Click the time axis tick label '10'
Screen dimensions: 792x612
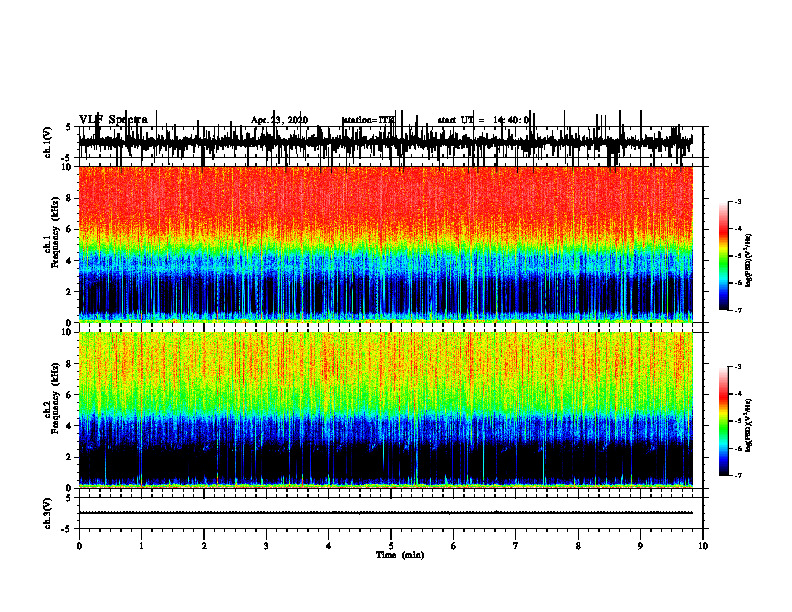[x=703, y=546]
